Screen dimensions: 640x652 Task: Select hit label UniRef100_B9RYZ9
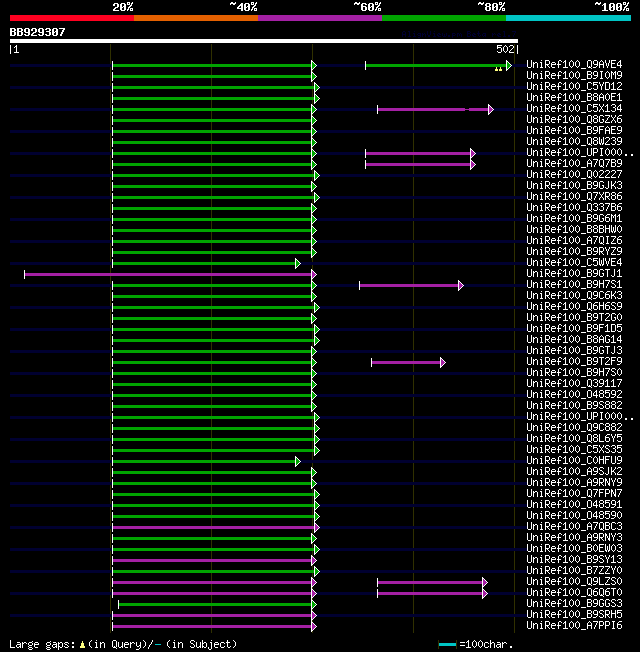tap(574, 252)
